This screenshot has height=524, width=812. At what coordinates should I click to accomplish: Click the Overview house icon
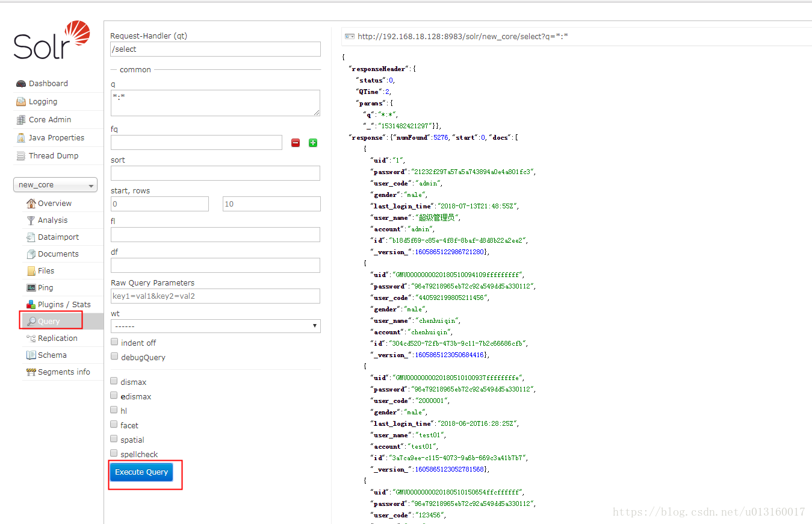(x=31, y=204)
